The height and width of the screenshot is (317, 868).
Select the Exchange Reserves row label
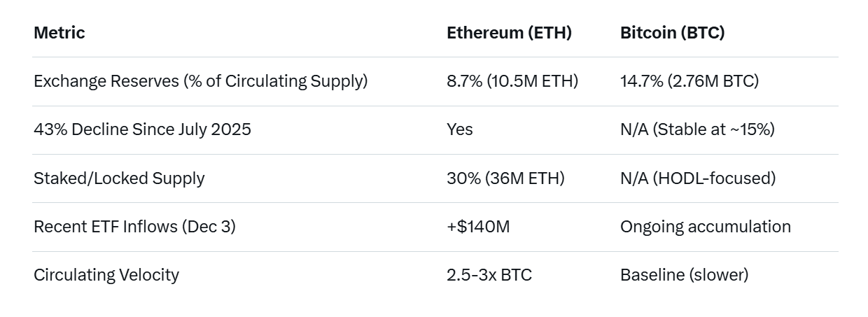200,81
